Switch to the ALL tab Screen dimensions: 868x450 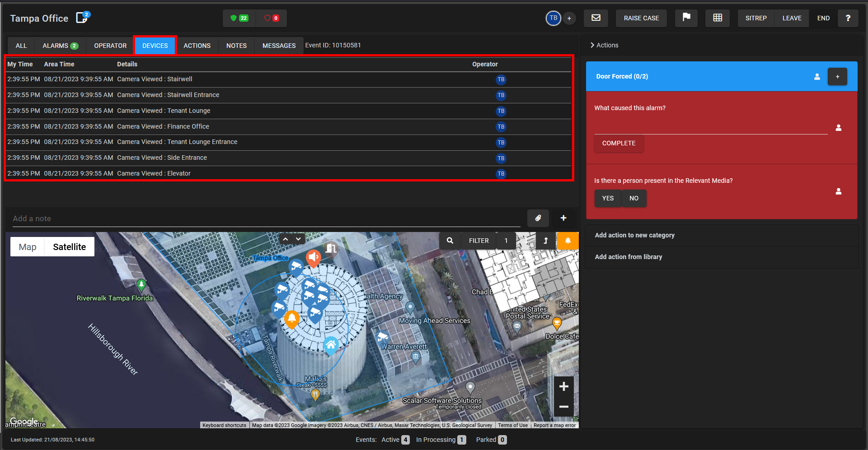[21, 46]
